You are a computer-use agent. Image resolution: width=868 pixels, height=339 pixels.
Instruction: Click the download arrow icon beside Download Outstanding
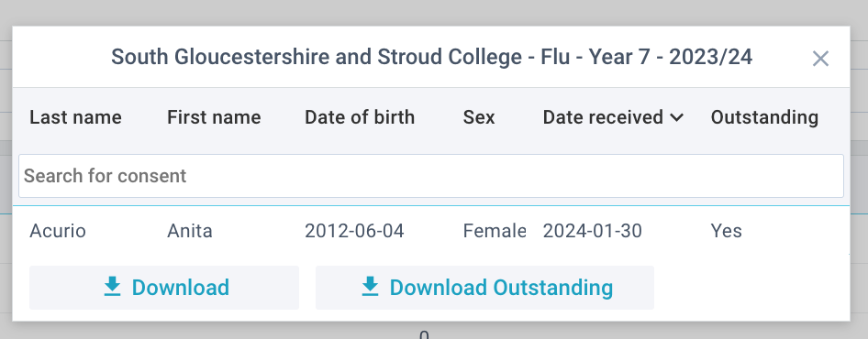click(x=370, y=287)
